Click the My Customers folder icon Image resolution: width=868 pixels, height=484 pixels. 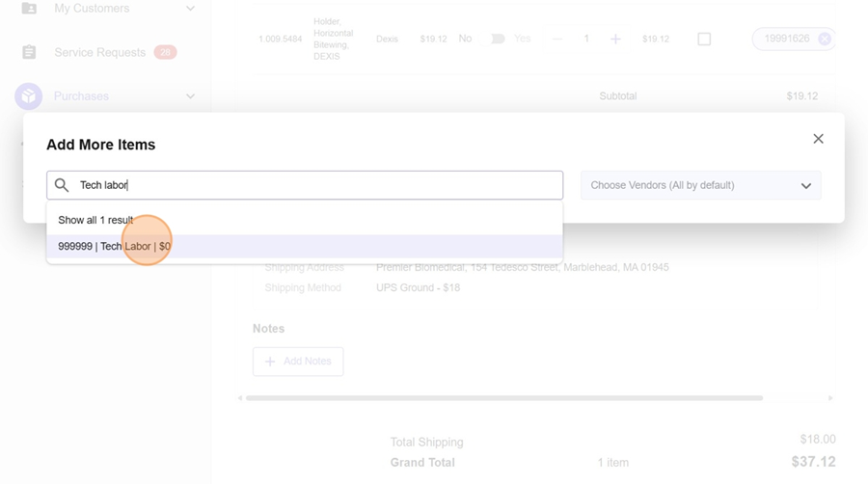coord(29,9)
